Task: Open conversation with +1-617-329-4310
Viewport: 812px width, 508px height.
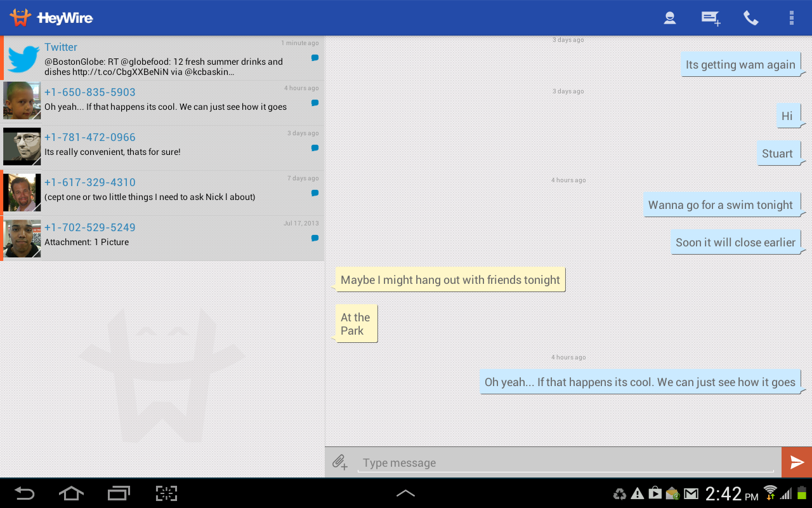Action: click(x=162, y=193)
